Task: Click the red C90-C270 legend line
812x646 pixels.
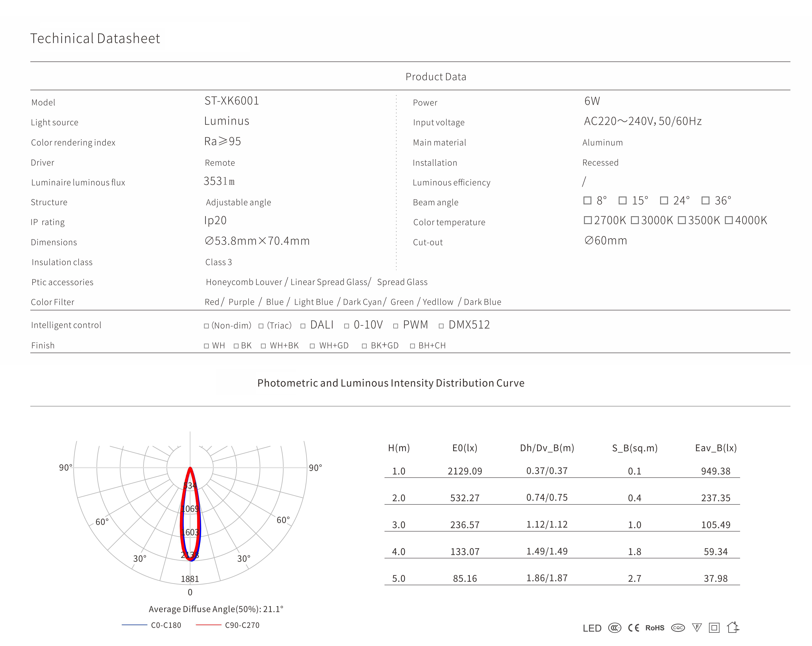Action: tap(208, 625)
